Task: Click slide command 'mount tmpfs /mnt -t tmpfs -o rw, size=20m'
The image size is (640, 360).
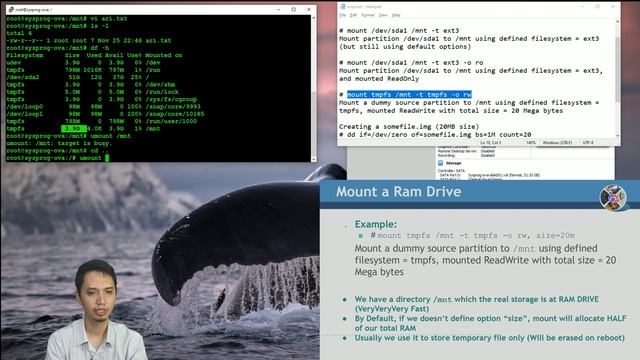Action: pyautogui.click(x=476, y=236)
